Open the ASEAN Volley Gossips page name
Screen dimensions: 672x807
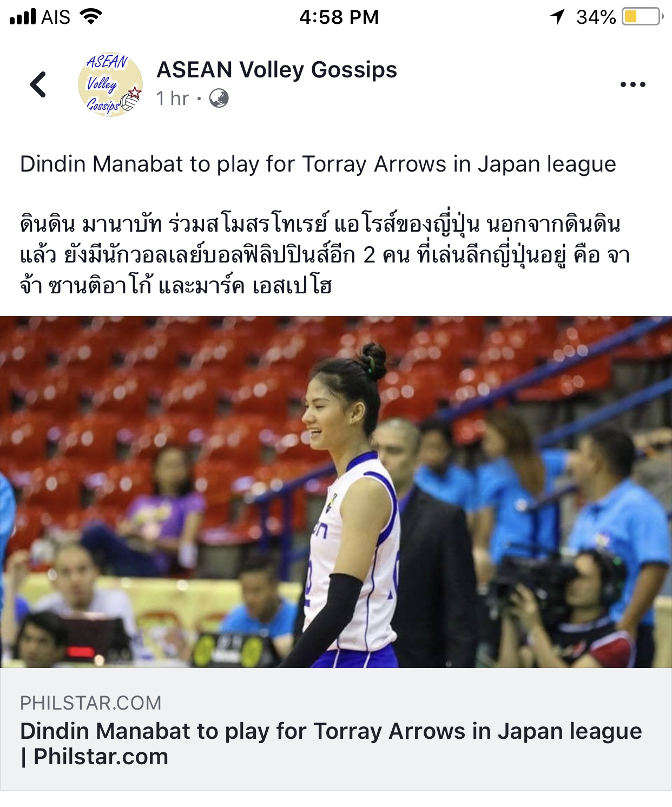pos(276,70)
